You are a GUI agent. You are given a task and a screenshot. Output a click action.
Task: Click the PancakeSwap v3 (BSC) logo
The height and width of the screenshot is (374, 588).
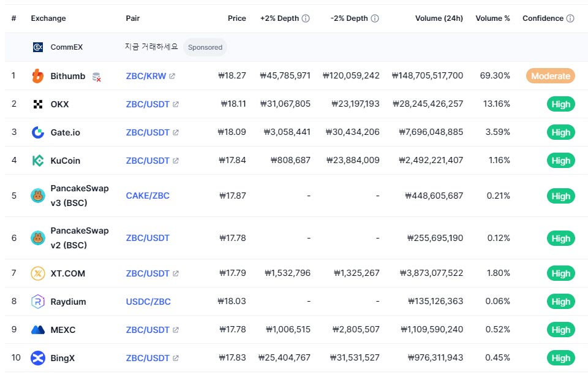pyautogui.click(x=38, y=196)
